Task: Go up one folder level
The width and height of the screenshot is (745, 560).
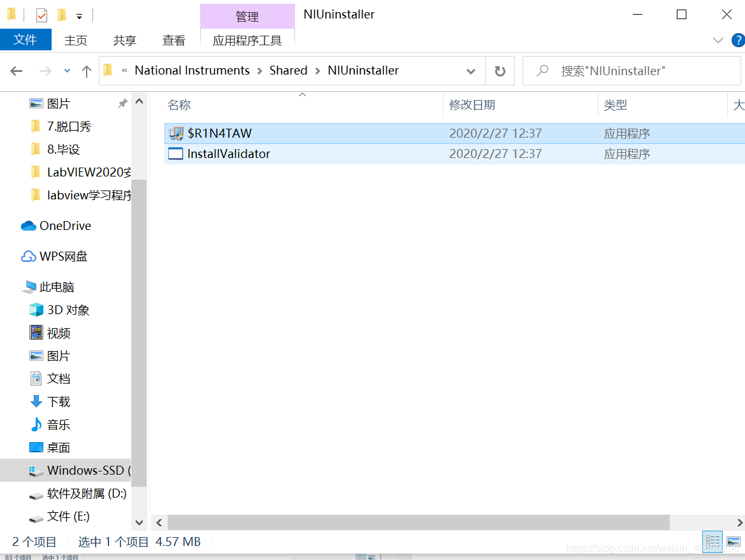Action: [x=87, y=71]
